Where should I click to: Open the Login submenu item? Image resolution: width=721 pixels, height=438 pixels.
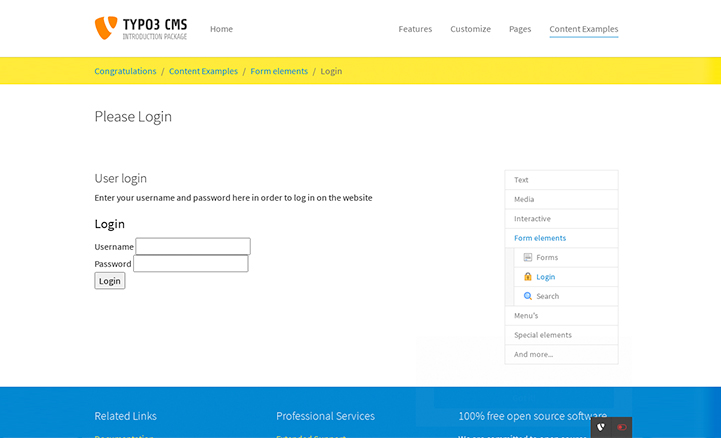(566, 277)
